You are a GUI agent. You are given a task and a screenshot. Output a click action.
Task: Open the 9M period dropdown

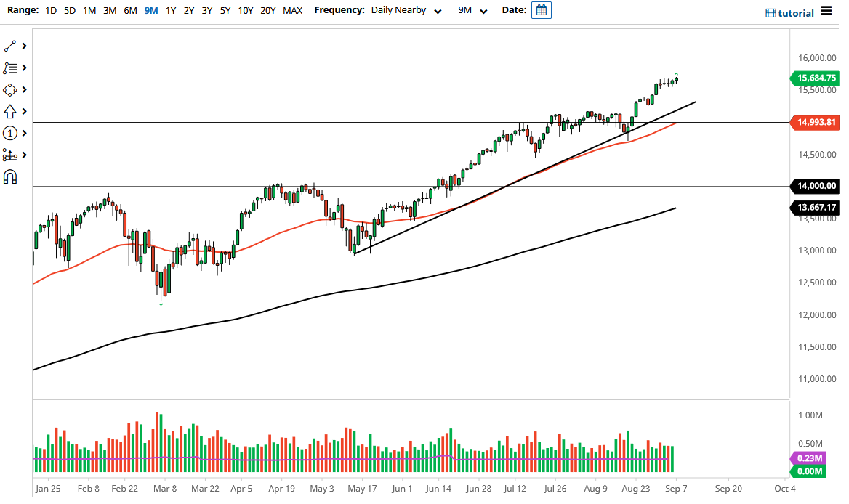[x=473, y=10]
